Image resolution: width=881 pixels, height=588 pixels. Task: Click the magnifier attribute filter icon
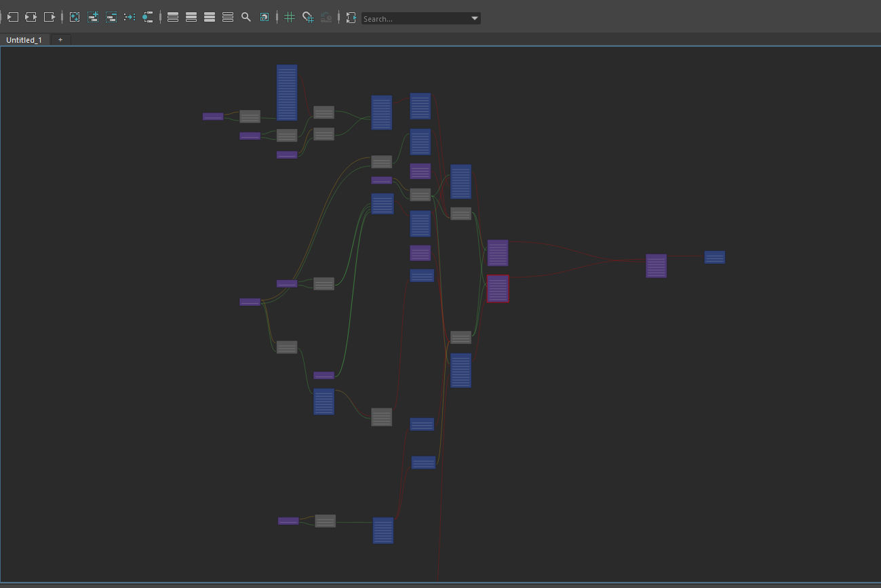click(246, 17)
